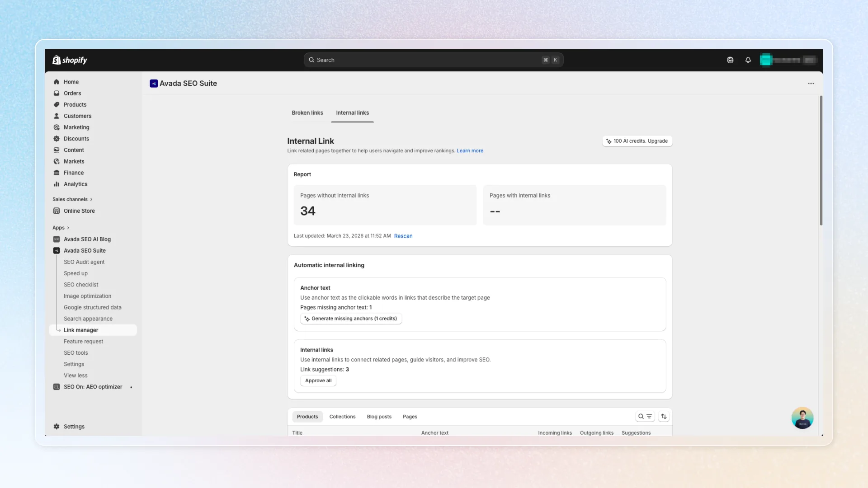Click the Approve all button
This screenshot has width=868, height=488.
coord(318,380)
